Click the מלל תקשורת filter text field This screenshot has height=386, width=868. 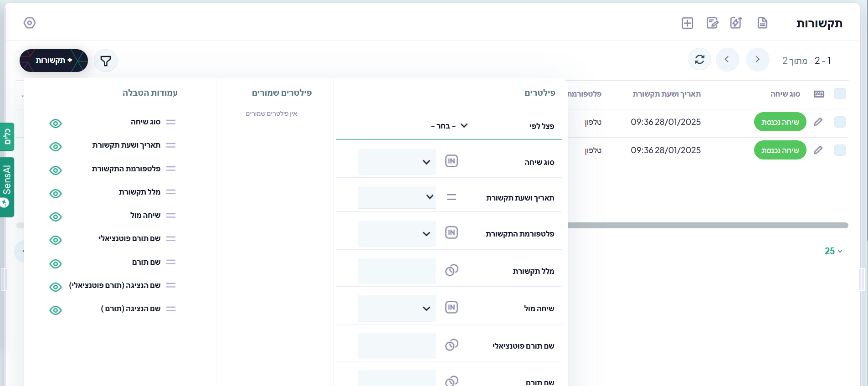pos(396,271)
